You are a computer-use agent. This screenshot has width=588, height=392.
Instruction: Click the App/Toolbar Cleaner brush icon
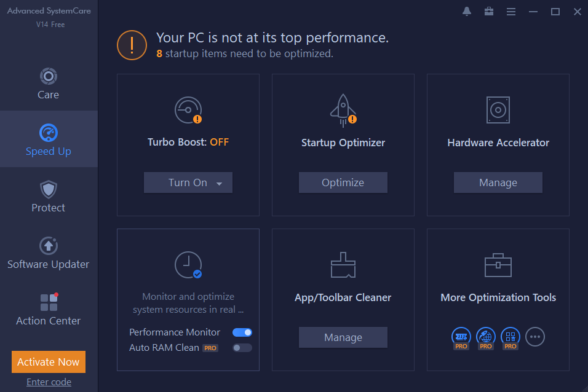[343, 265]
